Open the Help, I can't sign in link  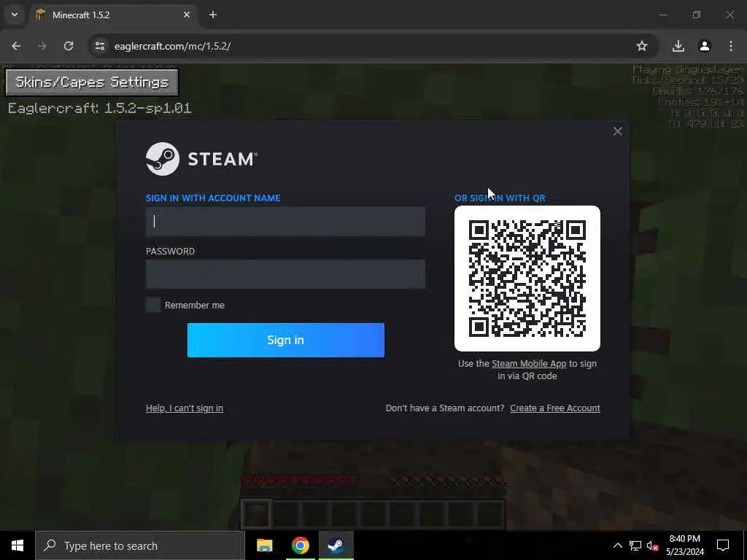185,408
